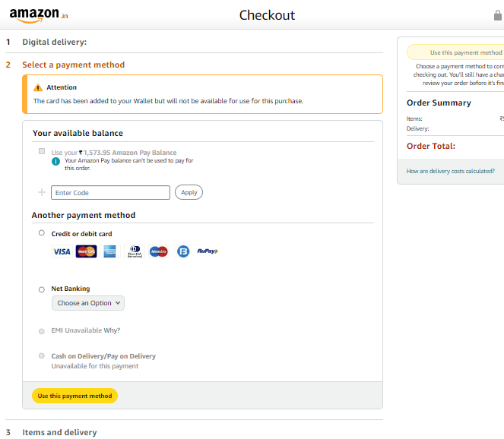Click the Maestro card icon
This screenshot has width=504, height=439.
[158, 251]
